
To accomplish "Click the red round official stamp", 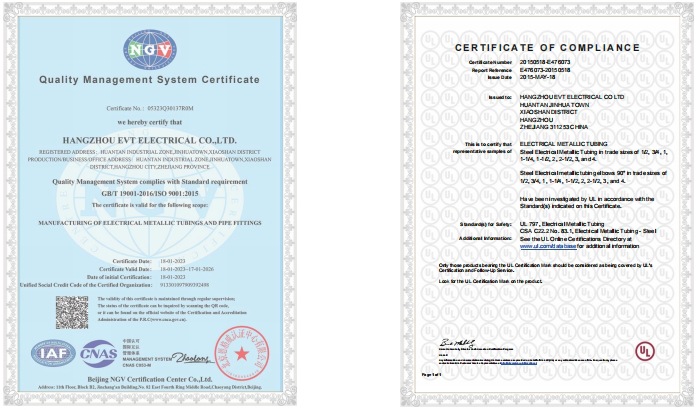I will tap(242, 353).
